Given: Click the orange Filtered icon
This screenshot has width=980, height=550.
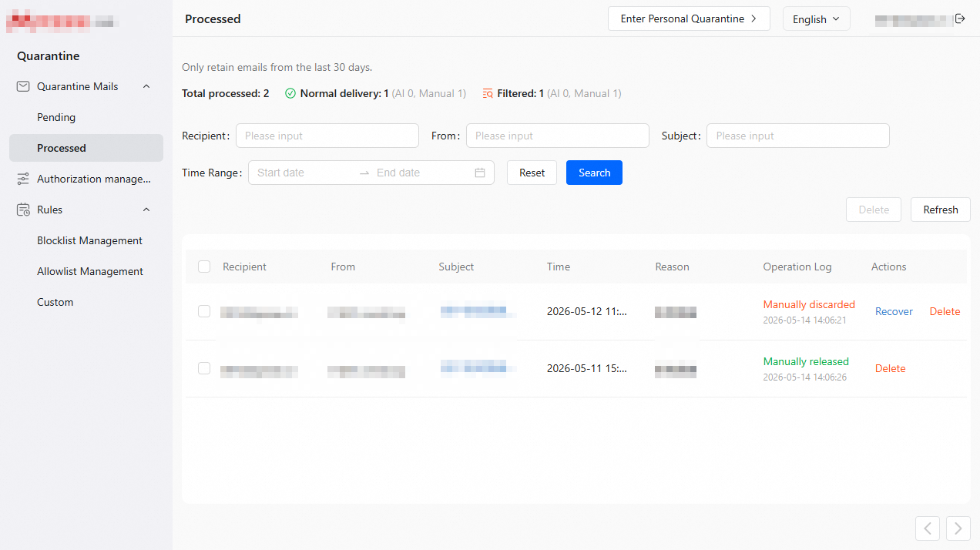Looking at the screenshot, I should pyautogui.click(x=488, y=93).
